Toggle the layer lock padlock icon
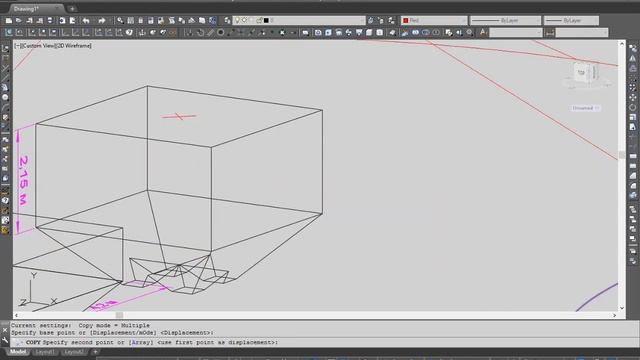 pos(259,20)
